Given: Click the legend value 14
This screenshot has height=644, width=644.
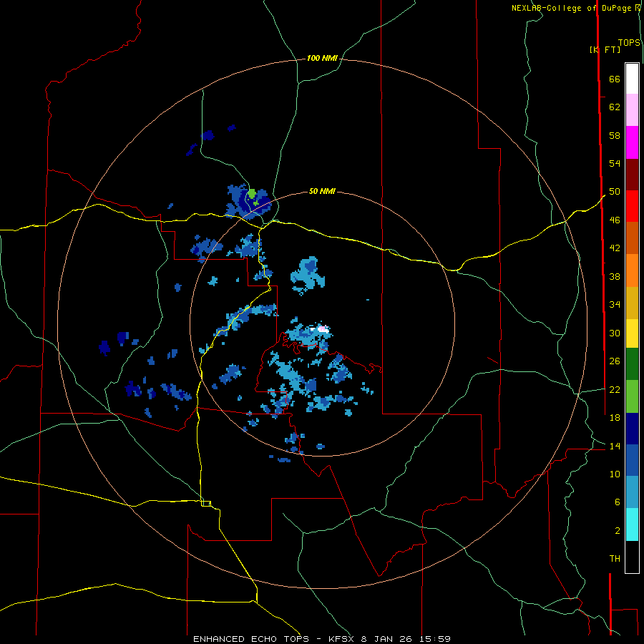Looking at the screenshot, I should [615, 446].
